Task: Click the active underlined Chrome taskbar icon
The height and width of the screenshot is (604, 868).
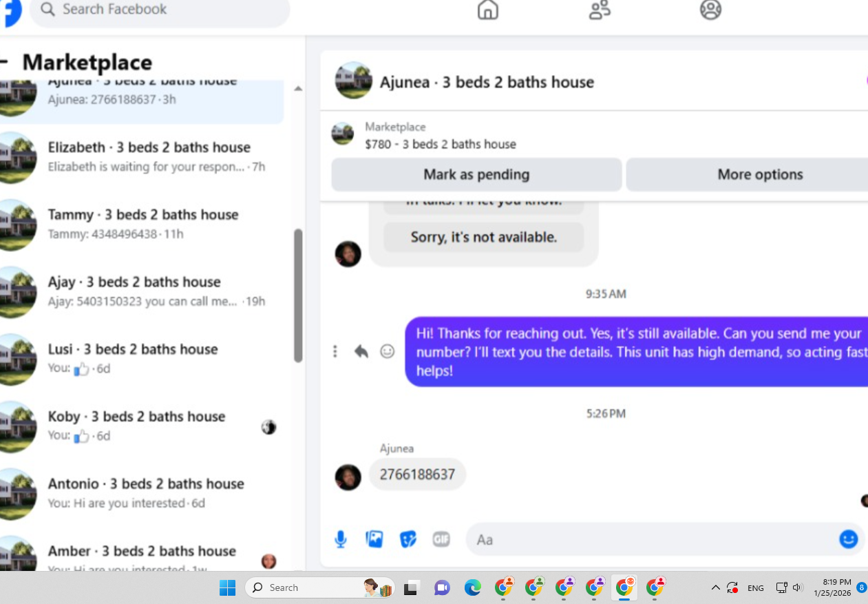Action: [x=624, y=587]
